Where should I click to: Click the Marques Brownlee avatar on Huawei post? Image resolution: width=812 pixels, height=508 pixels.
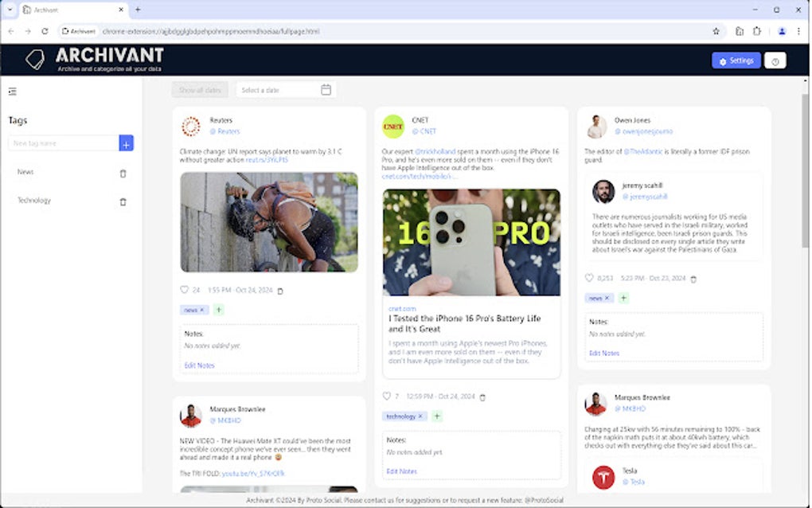coord(190,416)
